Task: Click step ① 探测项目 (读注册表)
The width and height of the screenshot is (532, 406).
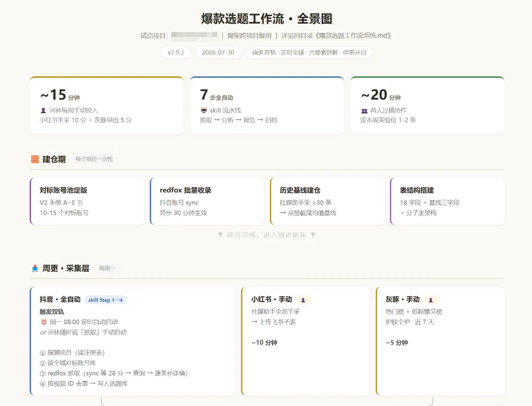Action: pos(72,353)
